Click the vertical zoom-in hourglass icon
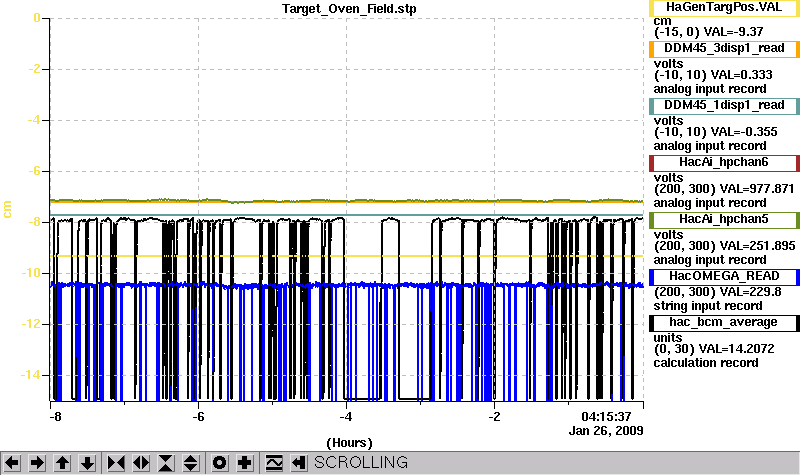Image resolution: width=800 pixels, height=475 pixels. click(166, 463)
